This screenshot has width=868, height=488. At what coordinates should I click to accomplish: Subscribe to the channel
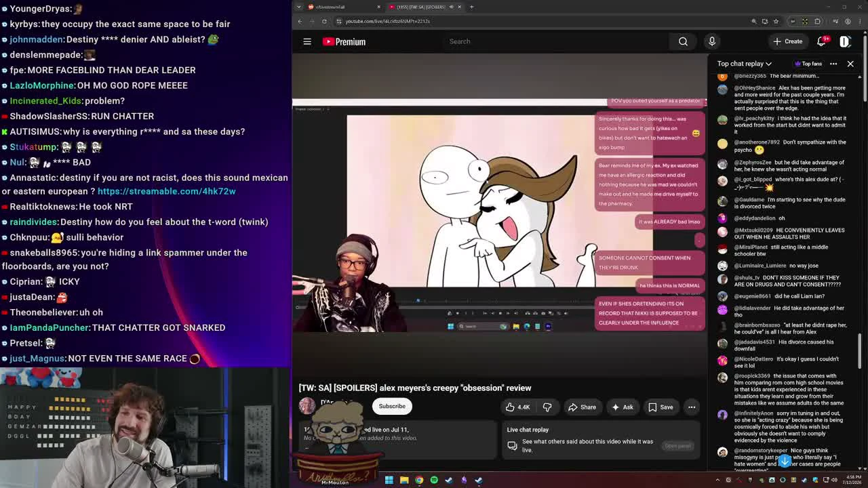(392, 407)
